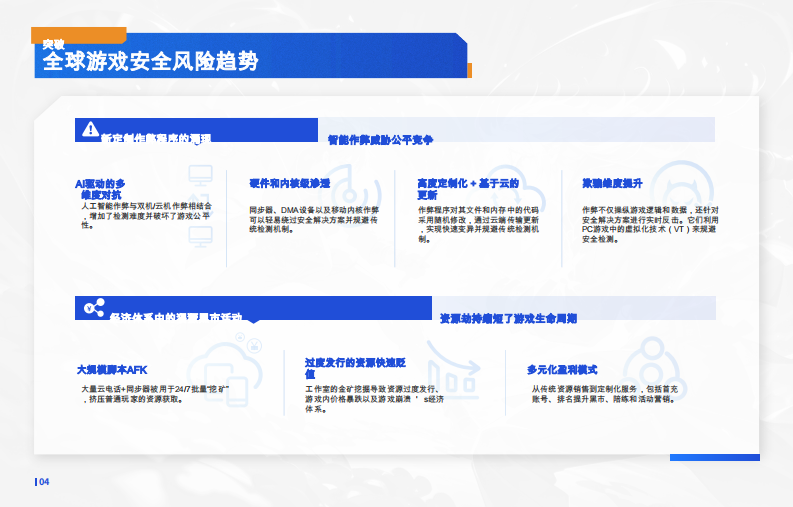Click the paragraph starting 工作室的金矿挖掘
793x507 pixels.
tap(374, 399)
